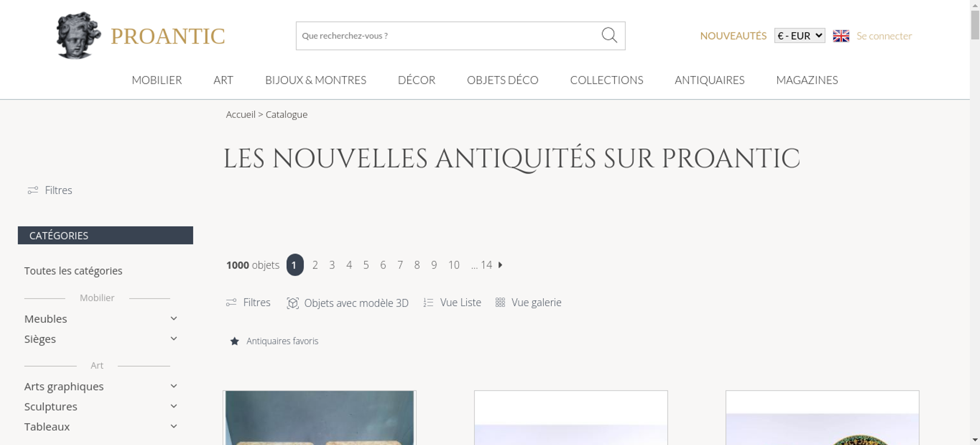The image size is (980, 445).
Task: Click the sidebar Filtres sliders icon
Action: pos(33,190)
